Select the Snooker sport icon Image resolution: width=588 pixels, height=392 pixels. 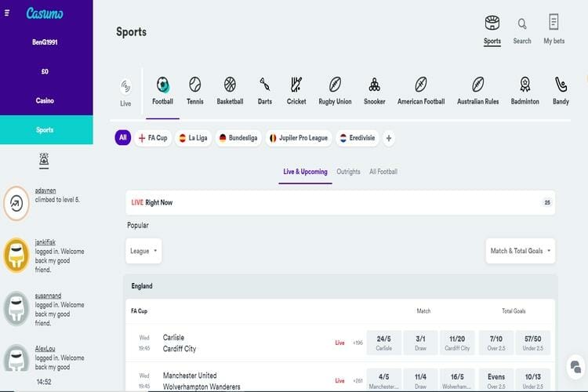click(374, 85)
